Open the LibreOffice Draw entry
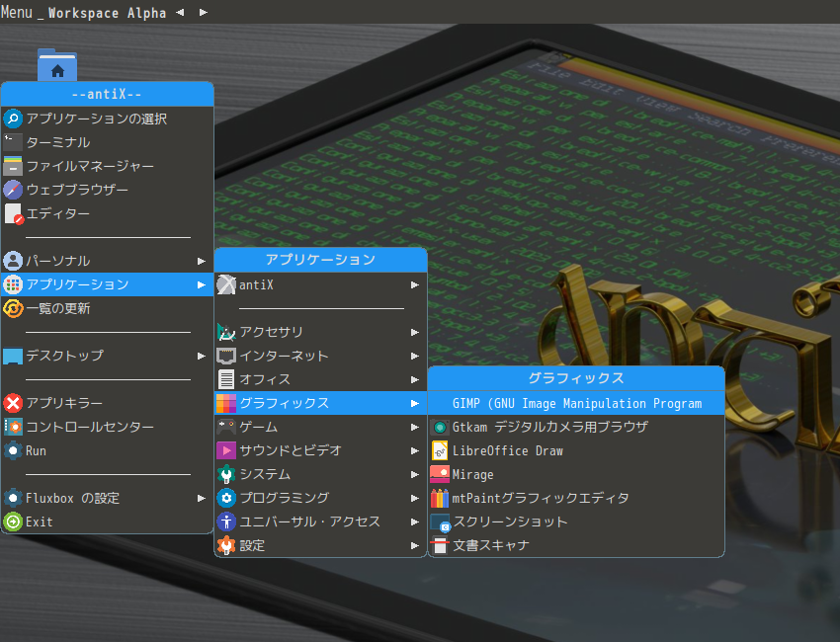 click(576, 450)
